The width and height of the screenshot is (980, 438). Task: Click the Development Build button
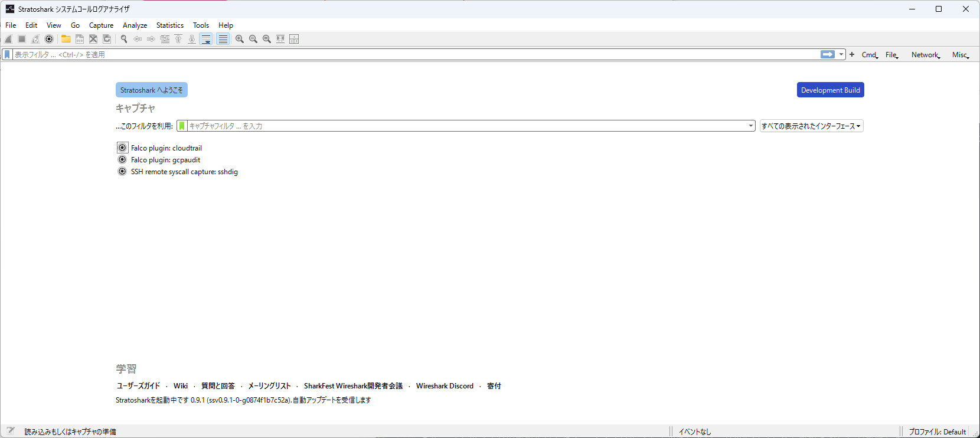pos(830,90)
